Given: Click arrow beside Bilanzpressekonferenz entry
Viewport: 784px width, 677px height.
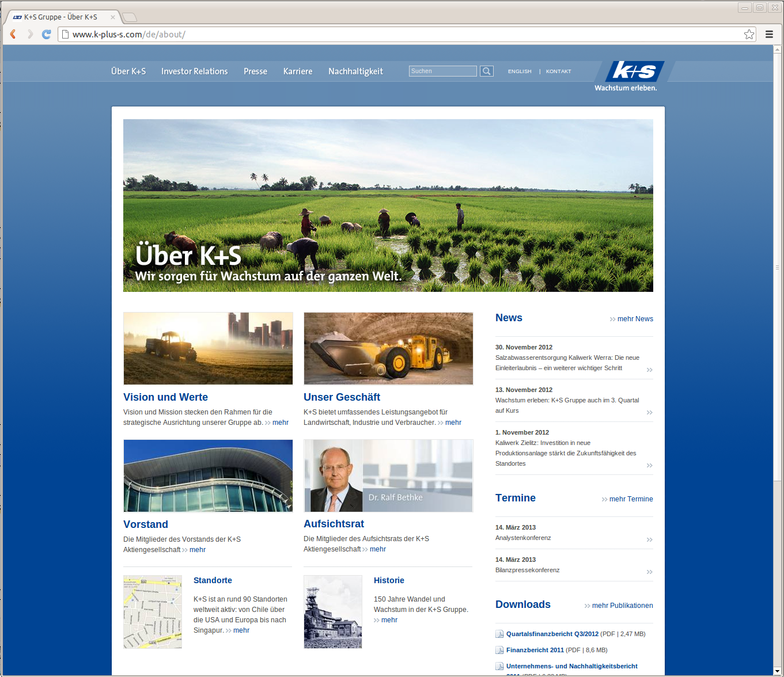Looking at the screenshot, I should coord(649,572).
